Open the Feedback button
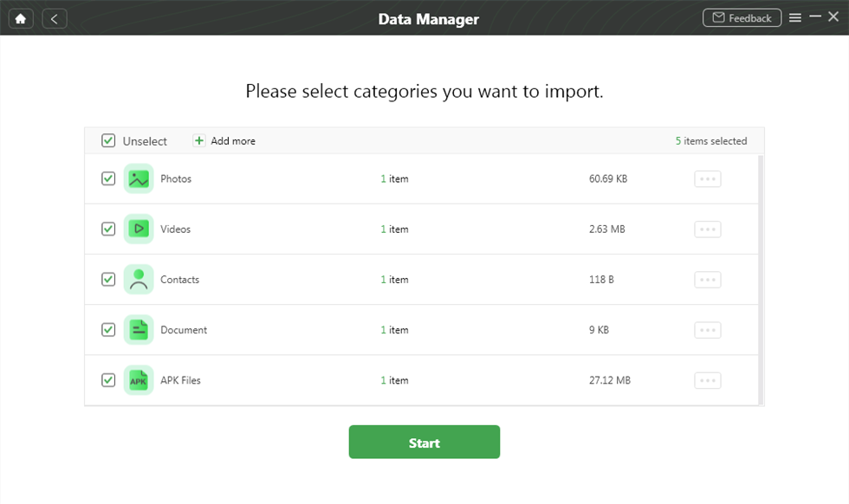 pyautogui.click(x=742, y=18)
